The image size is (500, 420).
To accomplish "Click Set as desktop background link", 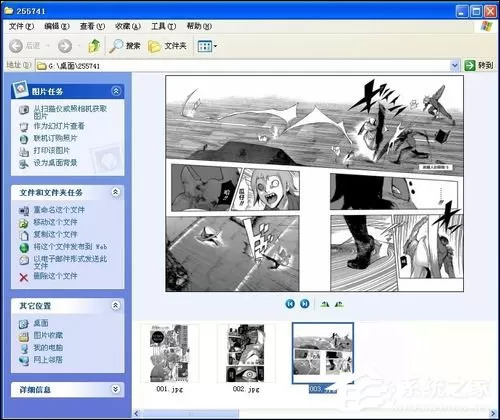I will [x=55, y=163].
